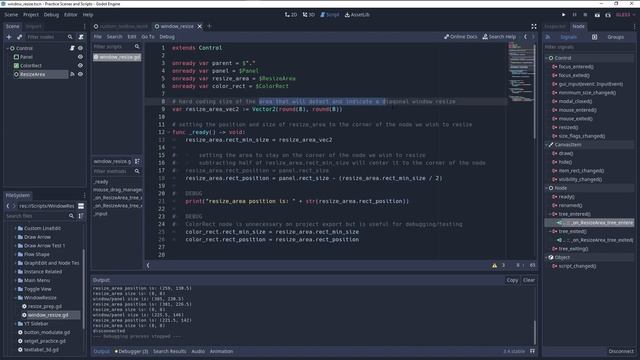The width and height of the screenshot is (640, 360).
Task: Open Online Docs link
Action: pos(460,37)
